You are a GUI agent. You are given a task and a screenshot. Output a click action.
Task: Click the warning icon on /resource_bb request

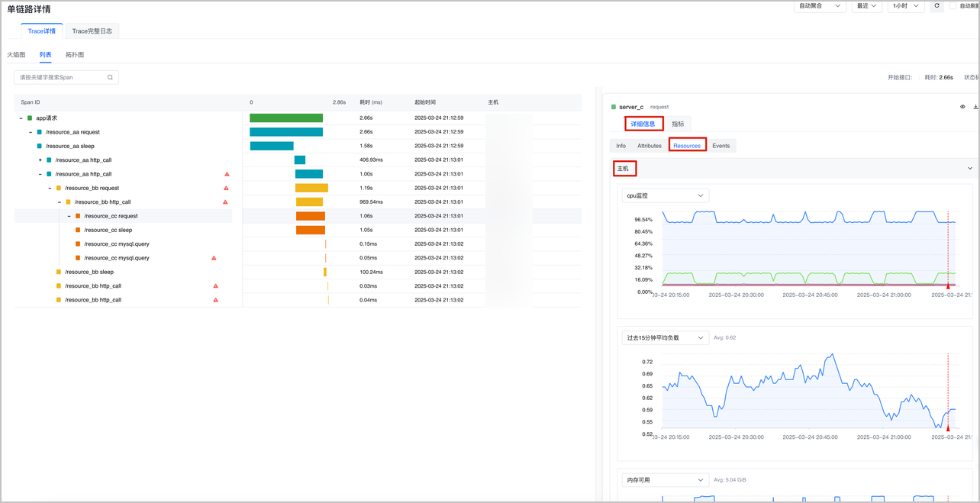(x=227, y=188)
